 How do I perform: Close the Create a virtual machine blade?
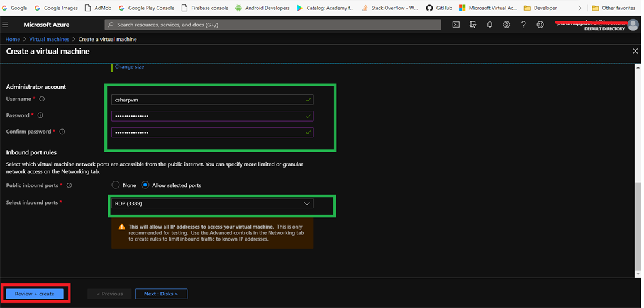pos(635,51)
